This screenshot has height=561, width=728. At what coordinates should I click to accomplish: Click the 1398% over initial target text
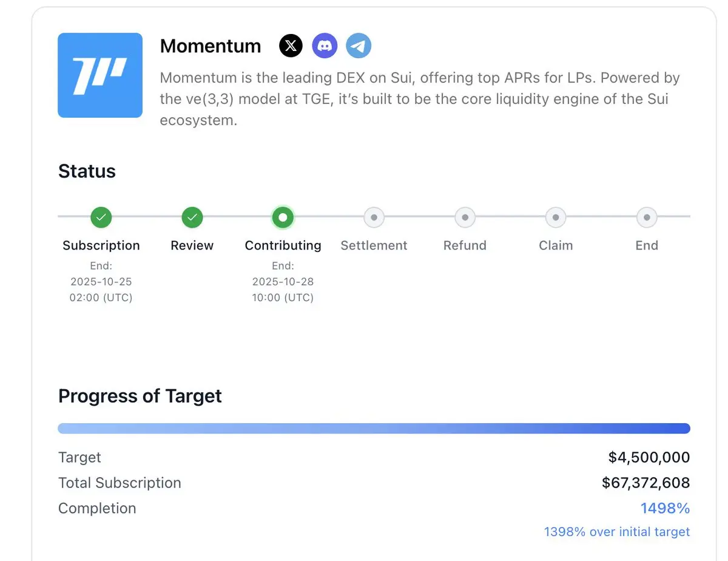[617, 532]
